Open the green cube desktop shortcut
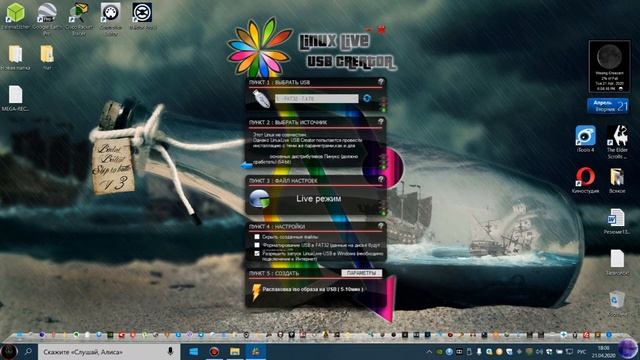640x360 pixels. [x=16, y=16]
